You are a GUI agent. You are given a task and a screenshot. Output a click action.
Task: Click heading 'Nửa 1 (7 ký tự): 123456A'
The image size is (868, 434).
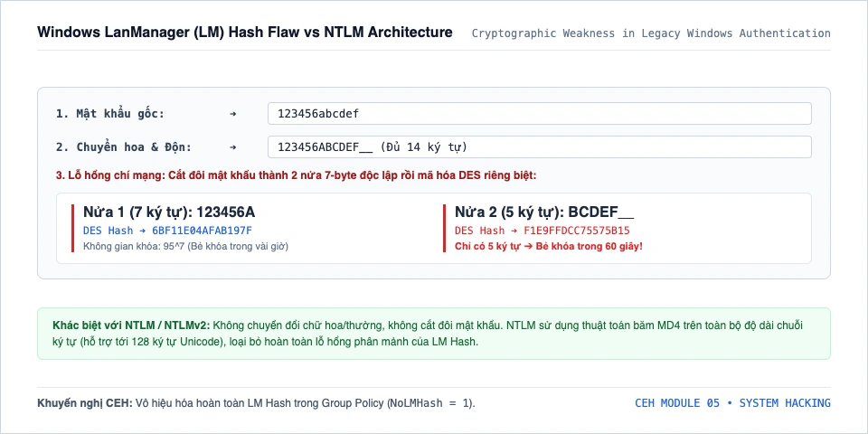[169, 212]
